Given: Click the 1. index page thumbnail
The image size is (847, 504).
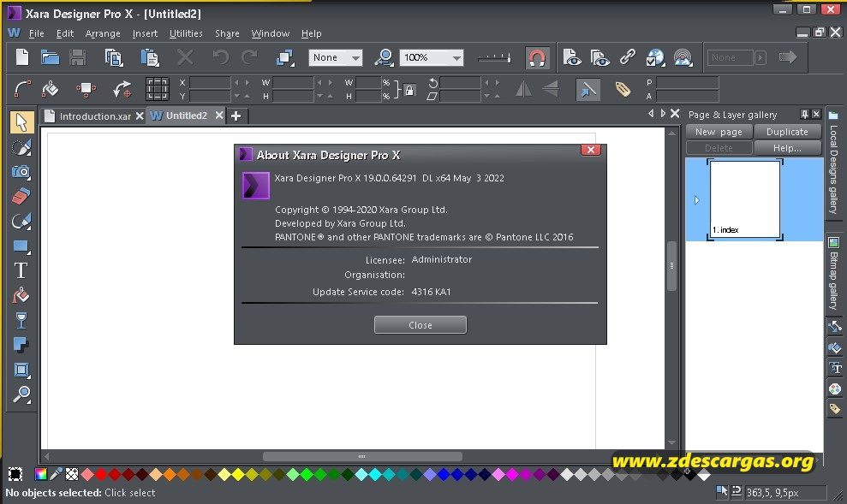Looking at the screenshot, I should [x=744, y=199].
